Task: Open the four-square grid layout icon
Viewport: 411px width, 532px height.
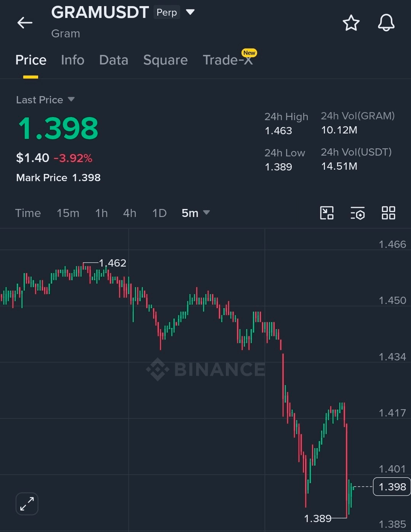Action: (x=388, y=213)
